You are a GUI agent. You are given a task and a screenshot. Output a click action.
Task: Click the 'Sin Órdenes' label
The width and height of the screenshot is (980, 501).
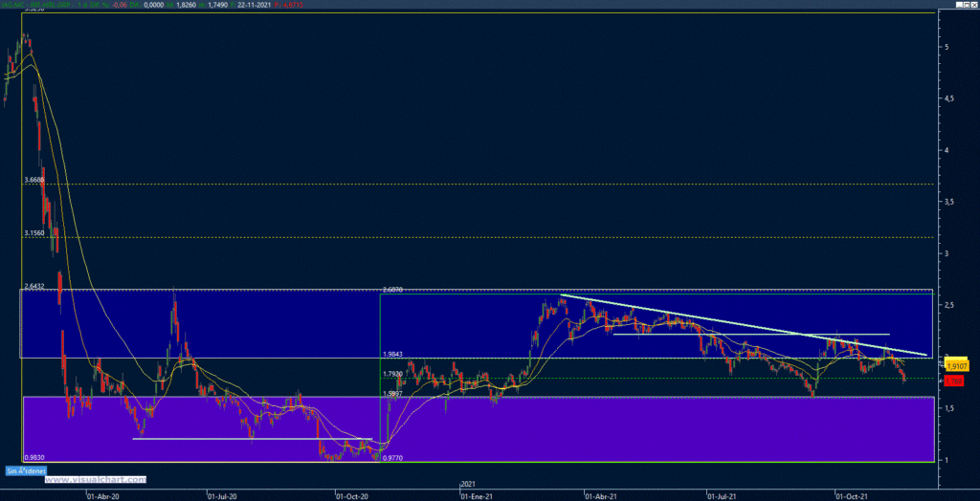point(26,470)
